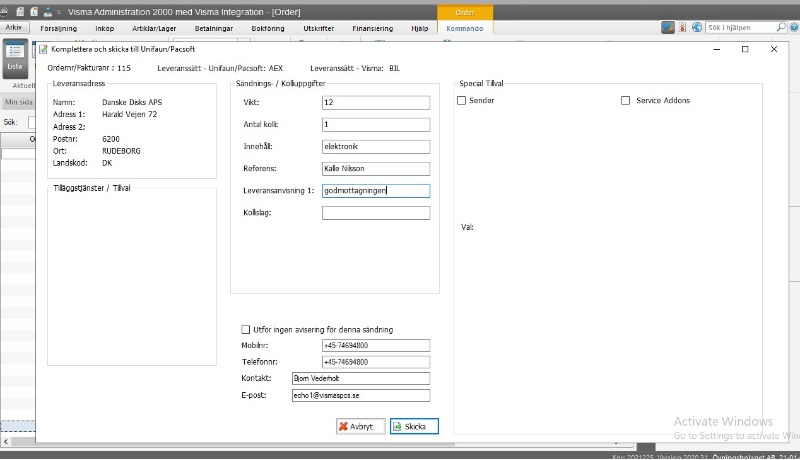Screen dimensions: 800x460
Task: Send shipment with the Skicka button
Action: [414, 426]
